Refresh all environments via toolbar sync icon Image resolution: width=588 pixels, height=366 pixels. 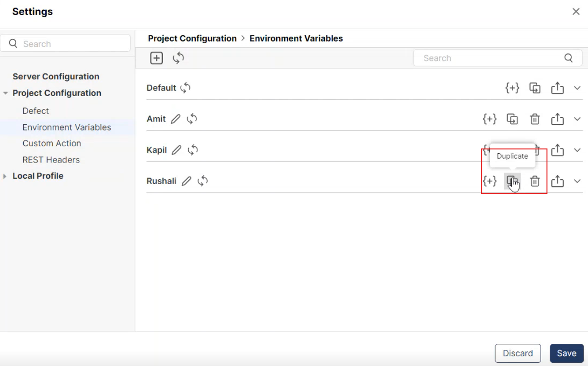pos(179,58)
